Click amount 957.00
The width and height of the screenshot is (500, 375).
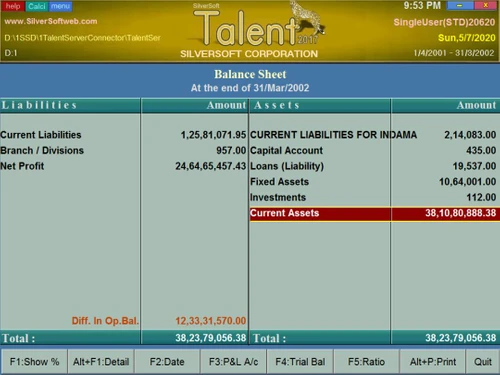click(x=231, y=151)
